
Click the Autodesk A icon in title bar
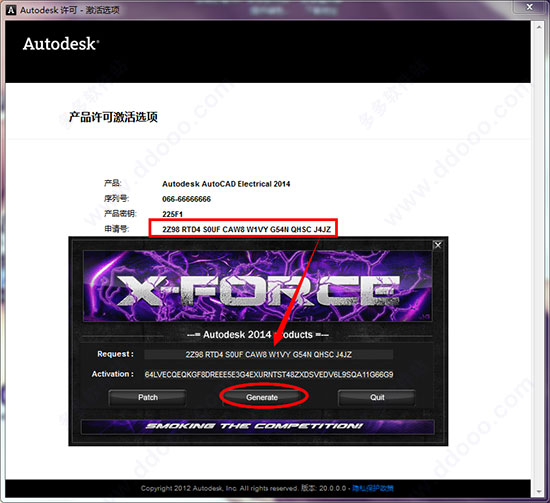(11, 10)
